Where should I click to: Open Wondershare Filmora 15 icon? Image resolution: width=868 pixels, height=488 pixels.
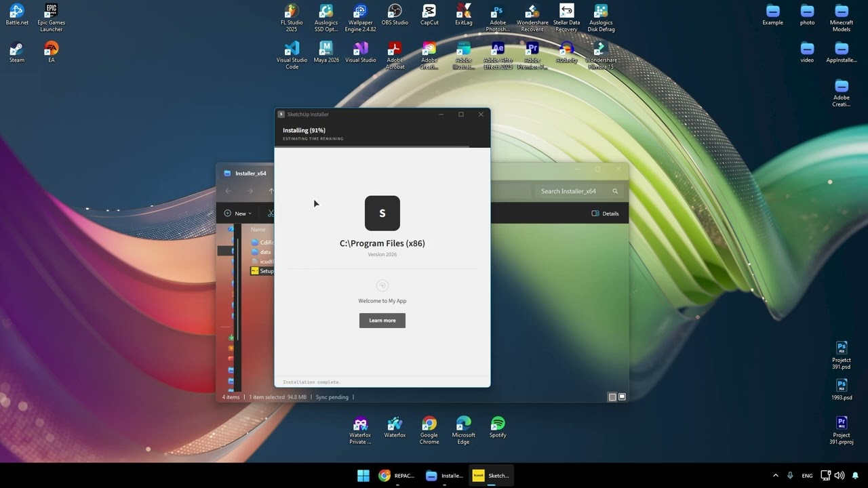click(x=601, y=56)
